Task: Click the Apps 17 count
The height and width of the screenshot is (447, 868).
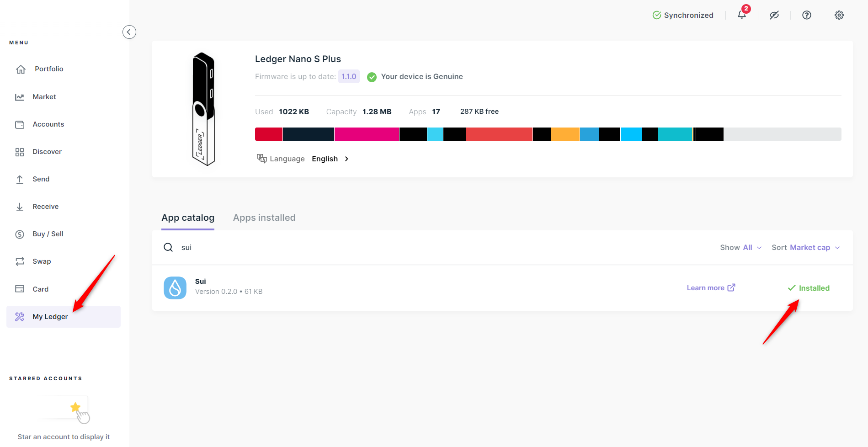Action: coord(436,112)
